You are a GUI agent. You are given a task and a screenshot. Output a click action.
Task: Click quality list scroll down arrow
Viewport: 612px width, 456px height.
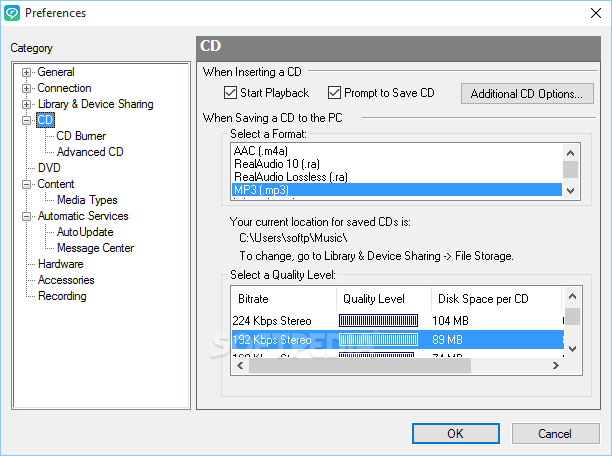(573, 349)
